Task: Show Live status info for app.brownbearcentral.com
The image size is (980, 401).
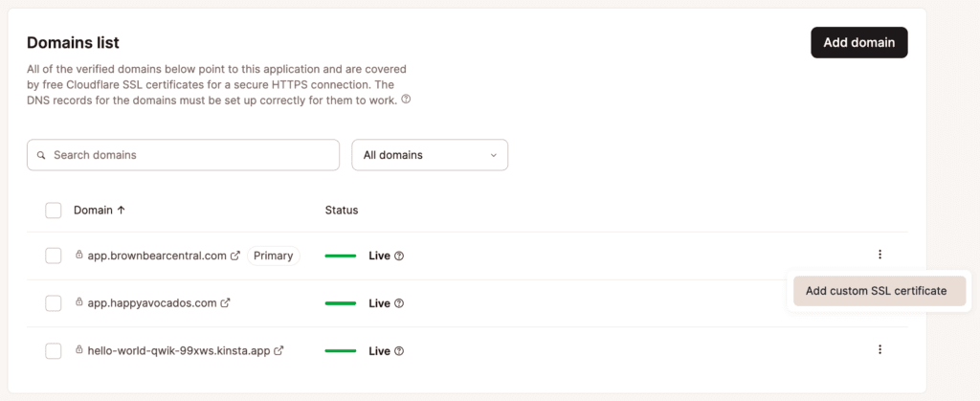Action: (x=399, y=256)
